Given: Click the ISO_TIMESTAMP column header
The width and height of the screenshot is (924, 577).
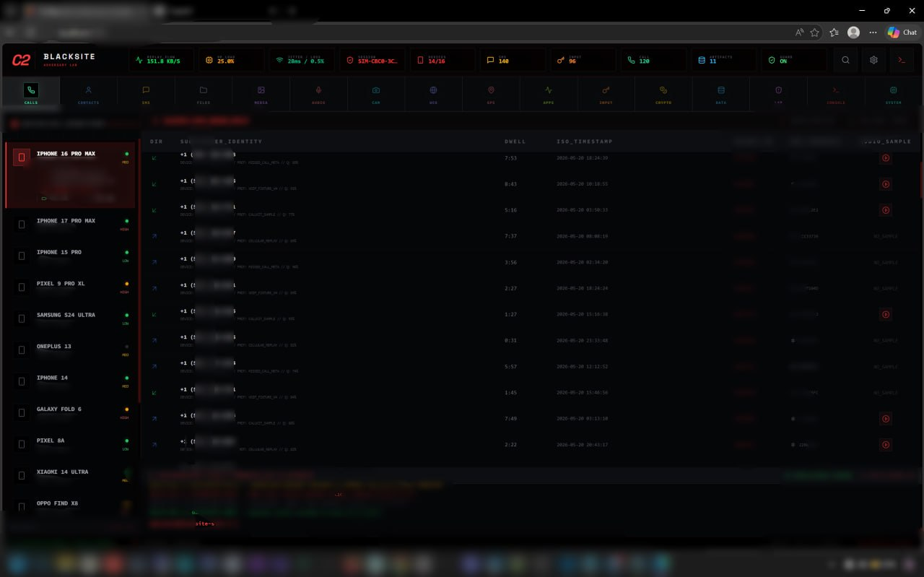Looking at the screenshot, I should [584, 142].
